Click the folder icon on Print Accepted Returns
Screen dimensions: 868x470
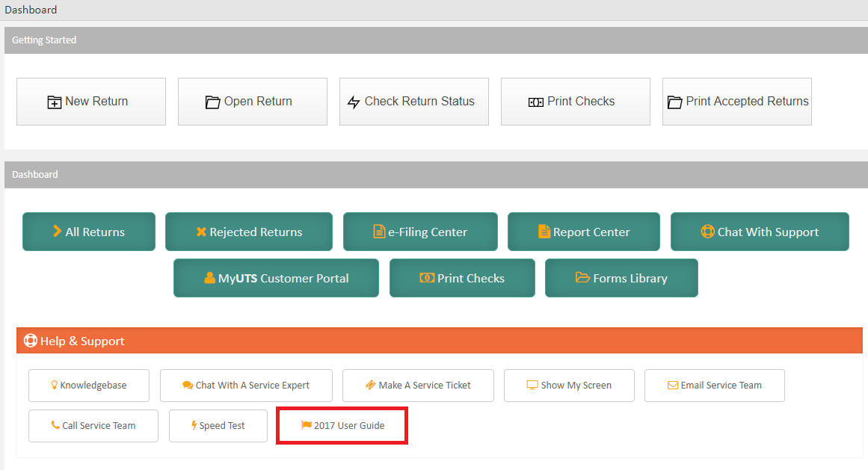pyautogui.click(x=674, y=101)
